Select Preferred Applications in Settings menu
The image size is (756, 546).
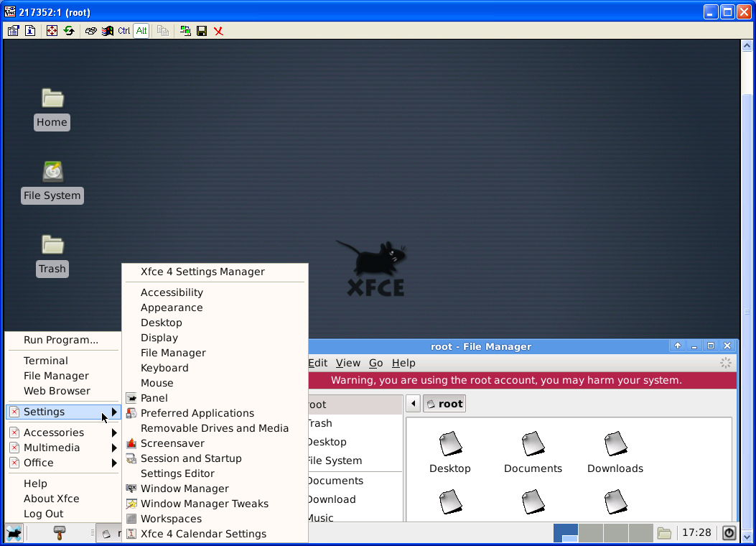pyautogui.click(x=197, y=413)
